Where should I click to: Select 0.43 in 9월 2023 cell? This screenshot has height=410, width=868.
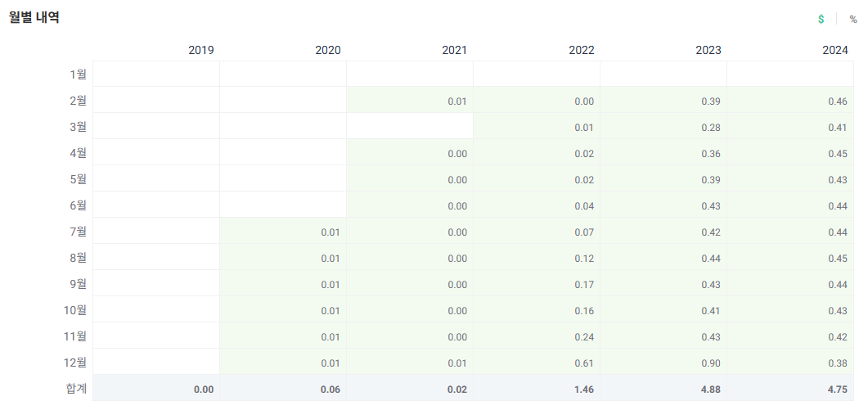(711, 285)
